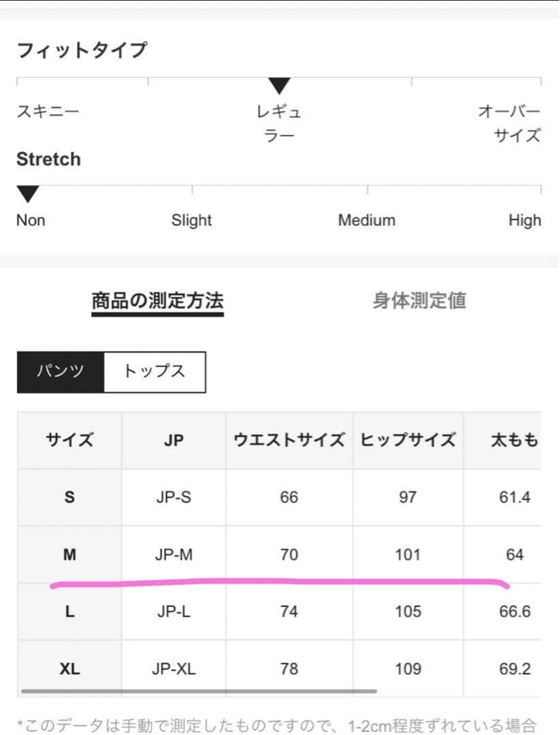Select the M size row header

[x=69, y=555]
